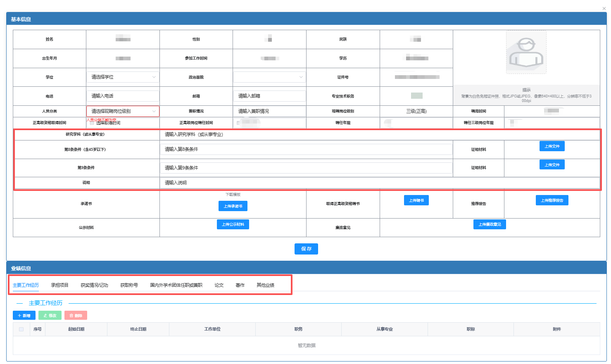Close the dialog with top-right X
The width and height of the screenshot is (611, 364).
(x=604, y=8)
